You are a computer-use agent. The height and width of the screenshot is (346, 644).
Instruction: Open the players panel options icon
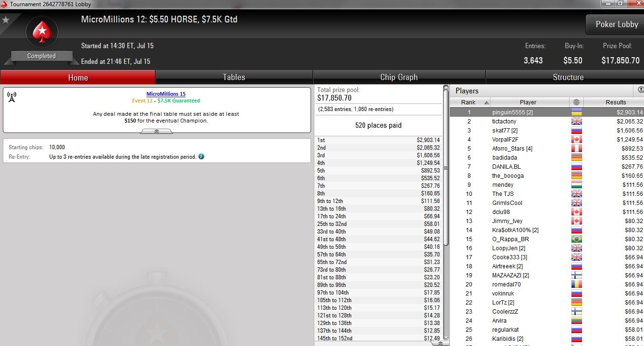click(641, 90)
